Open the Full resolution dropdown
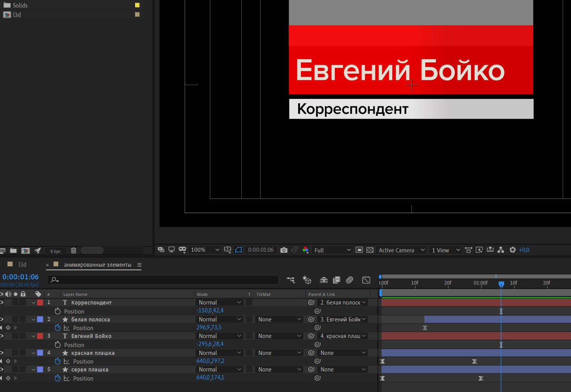 click(332, 250)
